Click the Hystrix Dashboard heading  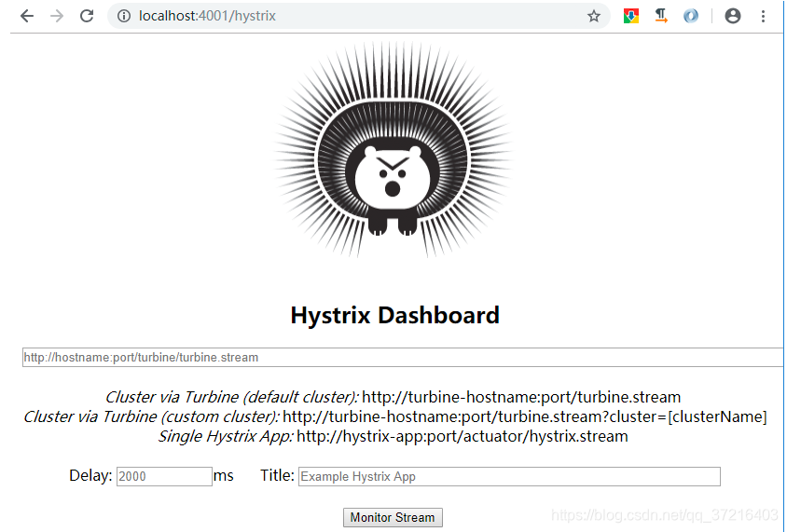coord(395,316)
